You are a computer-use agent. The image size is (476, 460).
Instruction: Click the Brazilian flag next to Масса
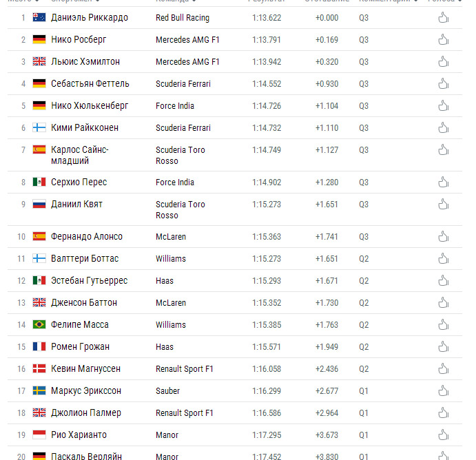coord(39,324)
